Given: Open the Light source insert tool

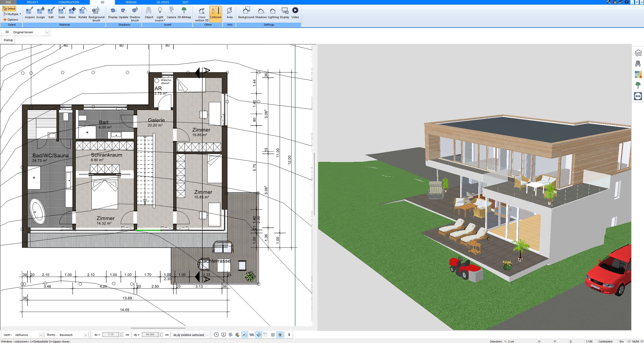Looking at the screenshot, I should click(160, 13).
